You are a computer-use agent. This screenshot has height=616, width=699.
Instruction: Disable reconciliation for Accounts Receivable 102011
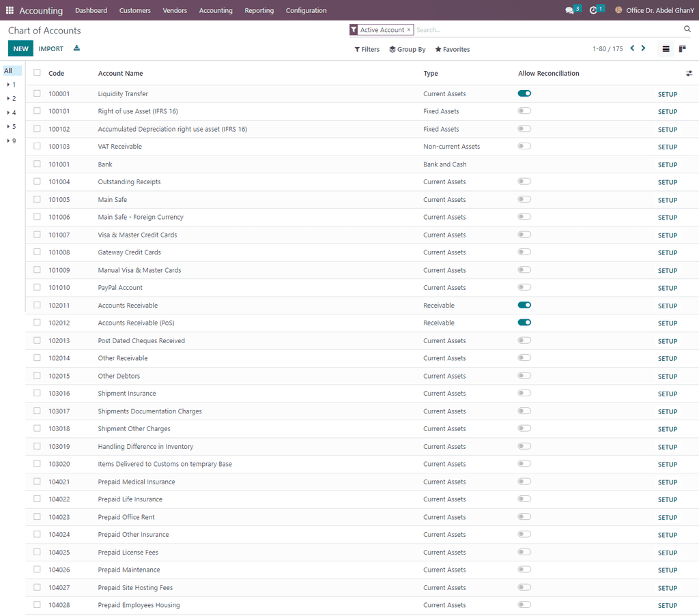point(524,305)
